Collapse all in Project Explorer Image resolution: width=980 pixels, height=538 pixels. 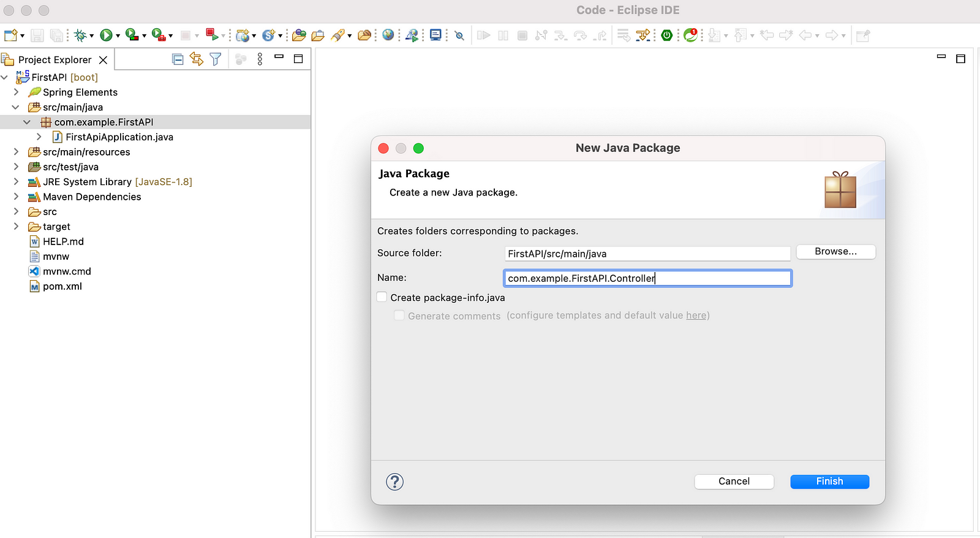pyautogui.click(x=178, y=59)
